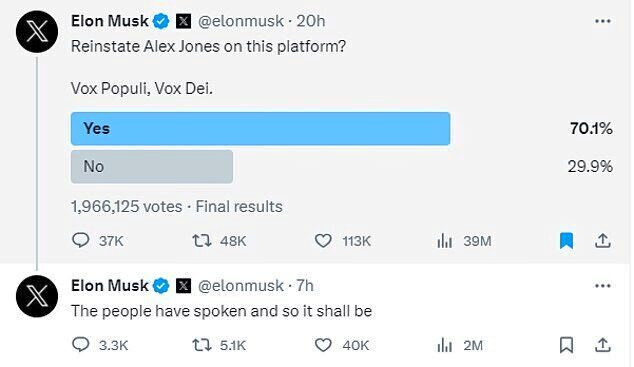This screenshot has height=367, width=634.
Task: Open more options on the 7h reply tweet
Action: click(x=603, y=286)
